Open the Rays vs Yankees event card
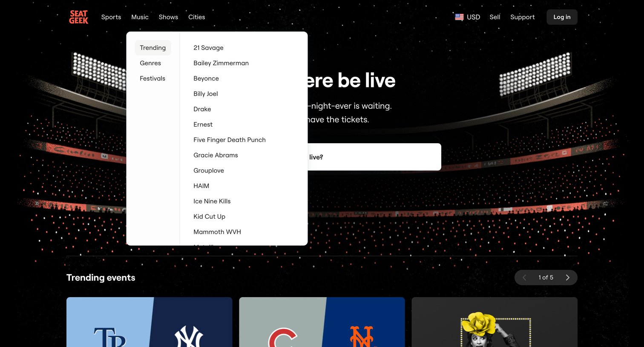Image resolution: width=644 pixels, height=347 pixels. coord(149,322)
